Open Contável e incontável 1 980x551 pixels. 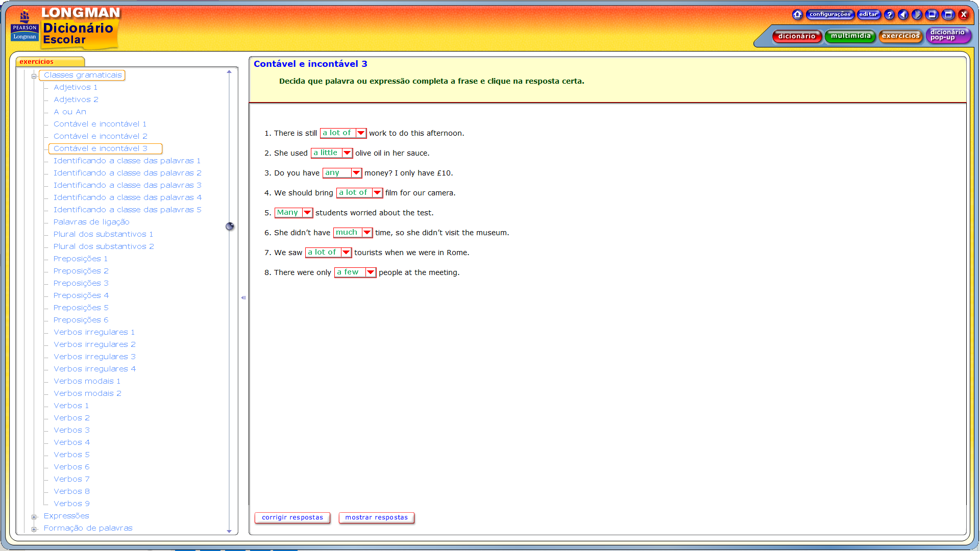100,124
